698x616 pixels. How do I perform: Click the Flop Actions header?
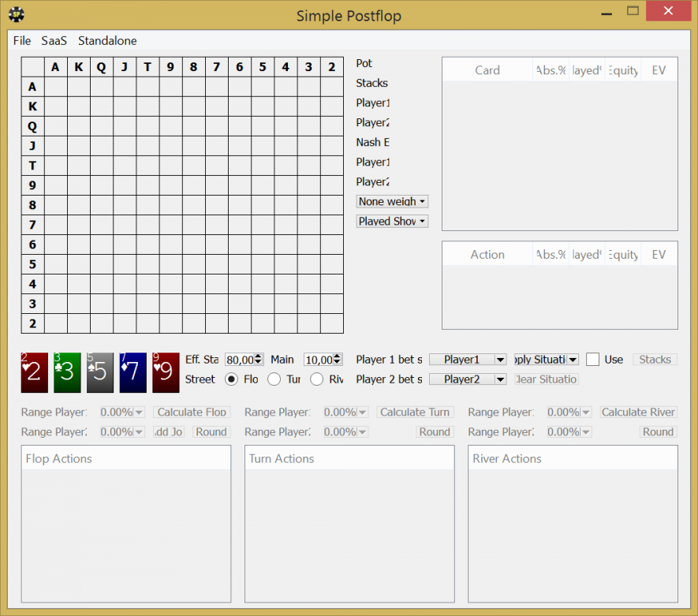click(126, 458)
